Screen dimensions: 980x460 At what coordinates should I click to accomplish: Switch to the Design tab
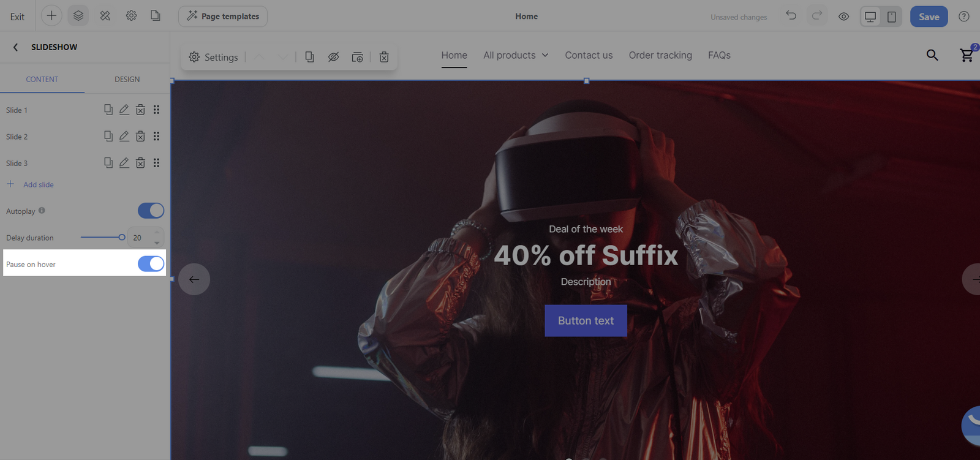[x=127, y=80]
